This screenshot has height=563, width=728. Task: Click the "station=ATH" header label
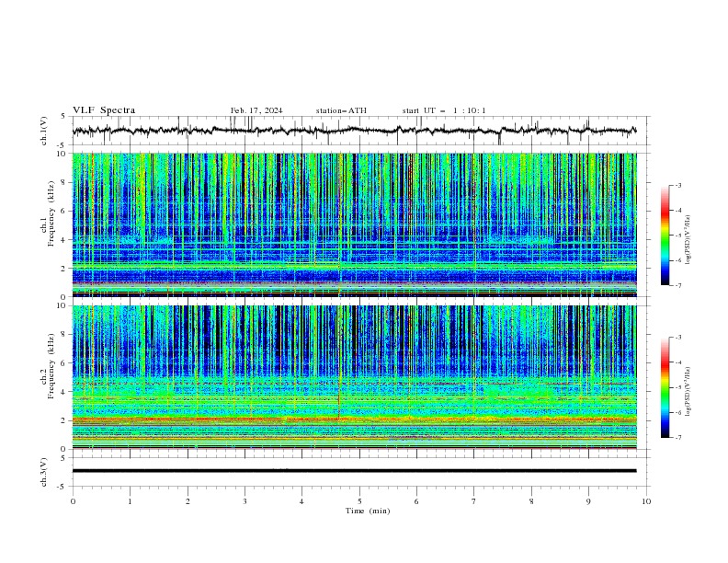[341, 110]
